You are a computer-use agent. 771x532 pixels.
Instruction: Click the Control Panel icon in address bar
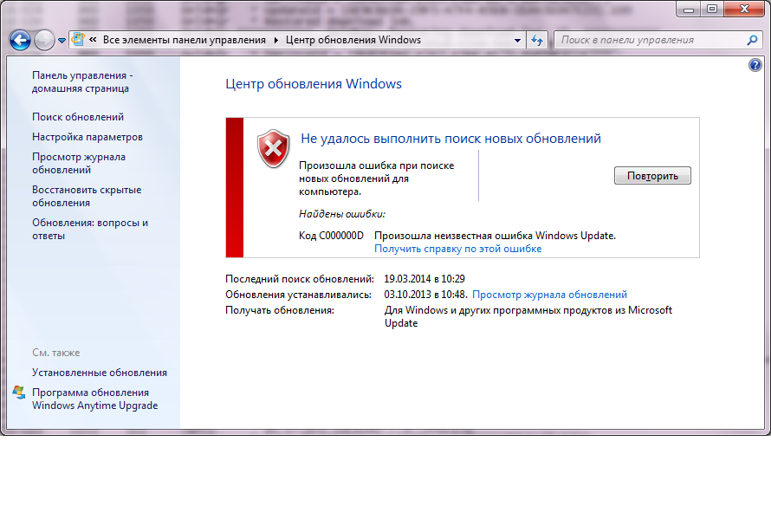pos(78,40)
